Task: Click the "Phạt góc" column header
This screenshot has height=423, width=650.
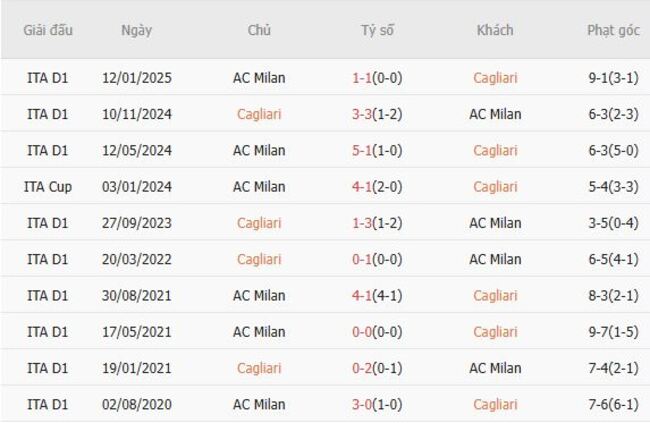Action: point(613,30)
